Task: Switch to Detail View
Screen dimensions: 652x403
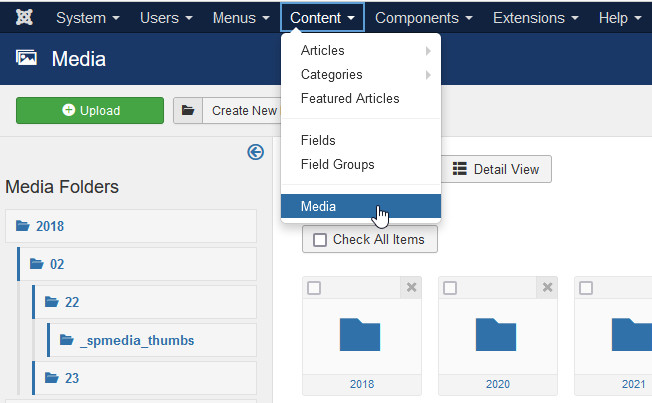Action: 496,169
